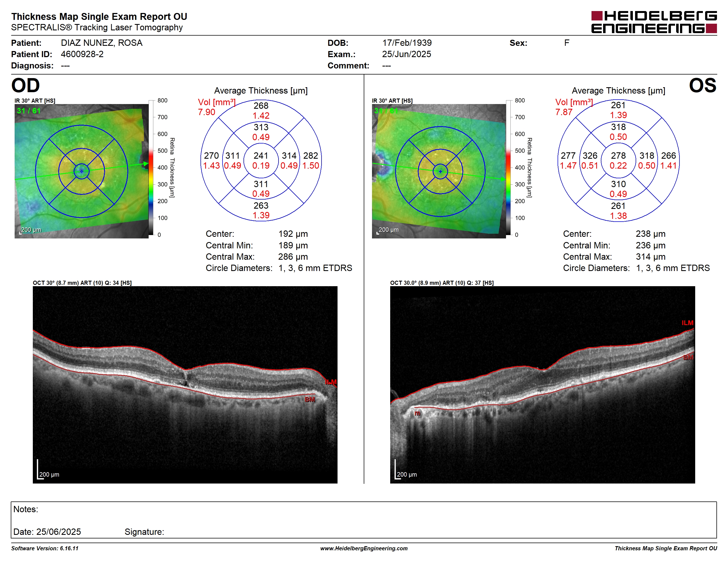This screenshot has height=563, width=728.
Task: Click OS outer left sector value 277
Action: (568, 156)
